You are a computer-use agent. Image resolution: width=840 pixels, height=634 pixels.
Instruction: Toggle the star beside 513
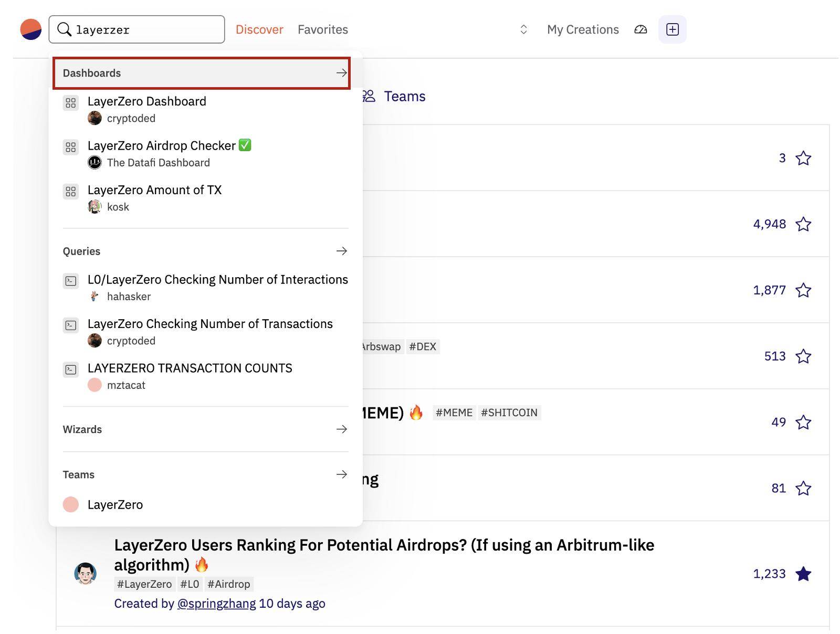pos(803,356)
